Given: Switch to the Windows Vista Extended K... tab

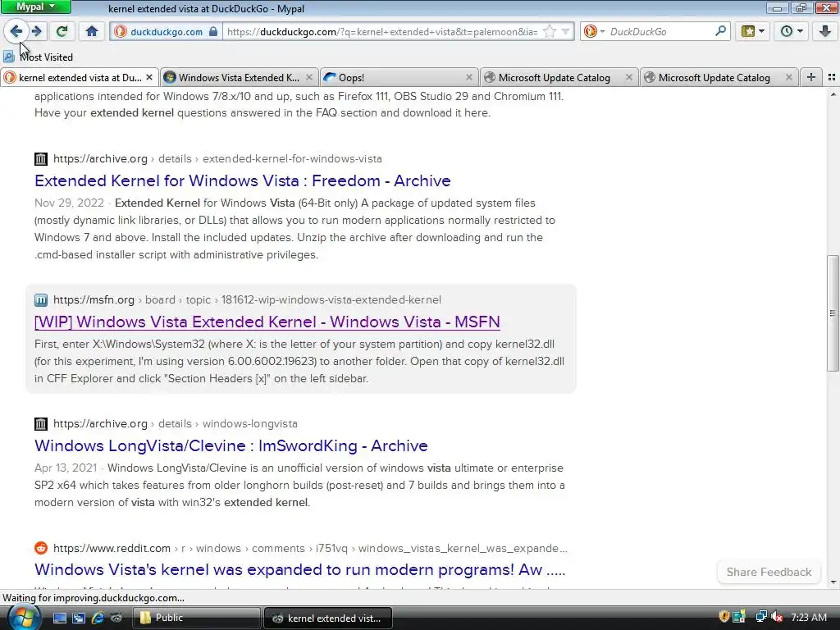Looking at the screenshot, I should click(x=239, y=78).
